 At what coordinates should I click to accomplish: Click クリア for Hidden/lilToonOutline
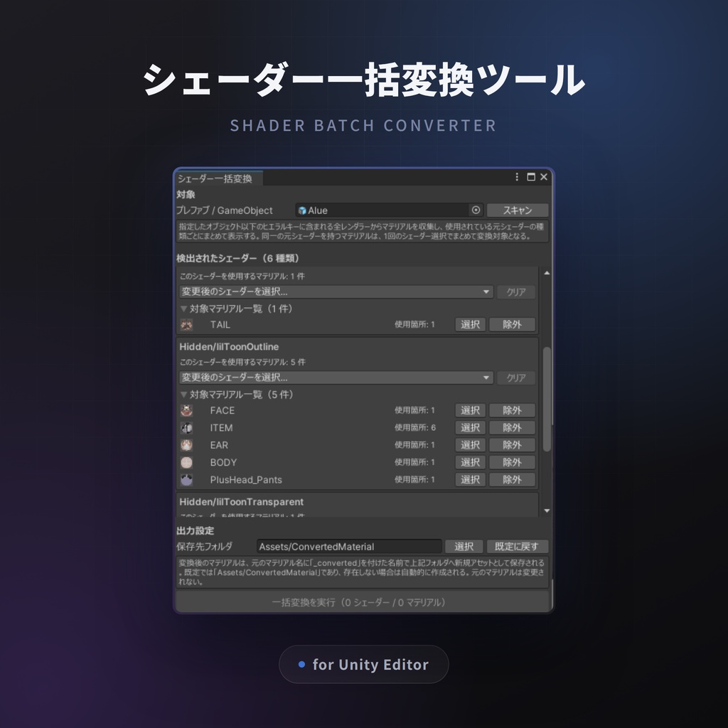(516, 378)
